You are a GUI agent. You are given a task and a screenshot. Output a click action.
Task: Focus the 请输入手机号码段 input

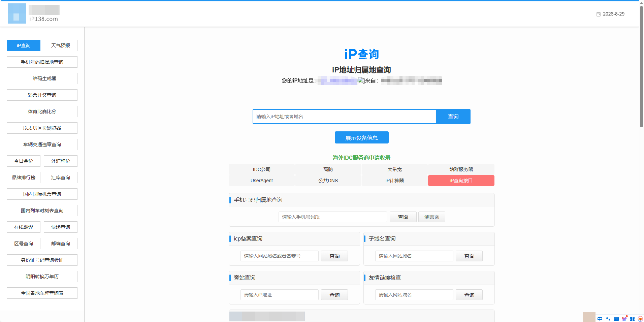[x=333, y=217]
